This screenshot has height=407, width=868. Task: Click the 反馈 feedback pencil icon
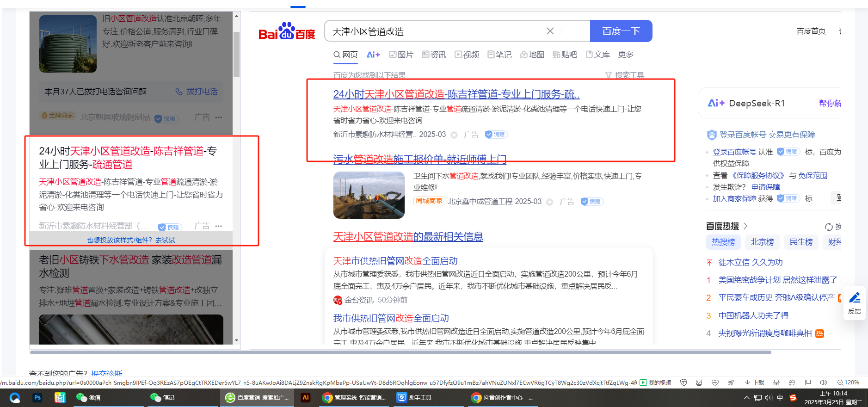pyautogui.click(x=855, y=298)
